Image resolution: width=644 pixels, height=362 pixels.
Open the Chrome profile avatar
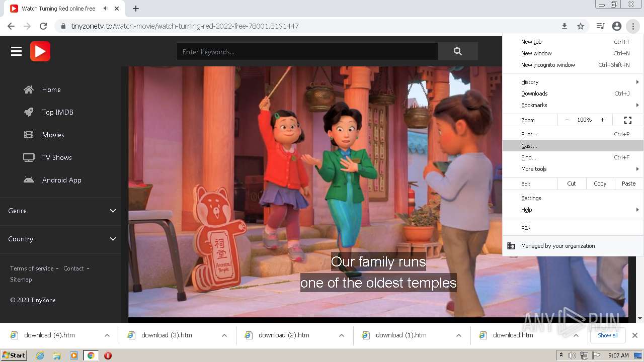(x=617, y=26)
